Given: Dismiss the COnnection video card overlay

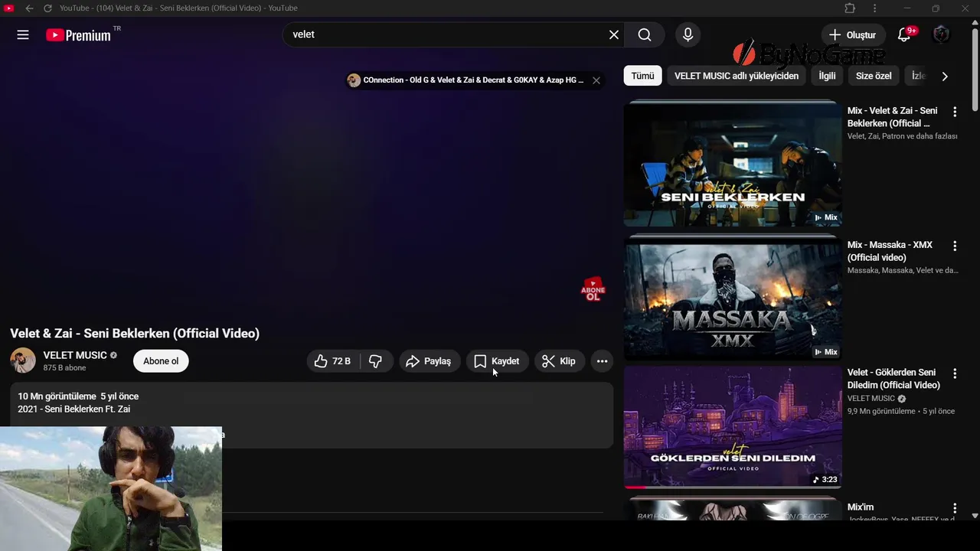Looking at the screenshot, I should (596, 80).
